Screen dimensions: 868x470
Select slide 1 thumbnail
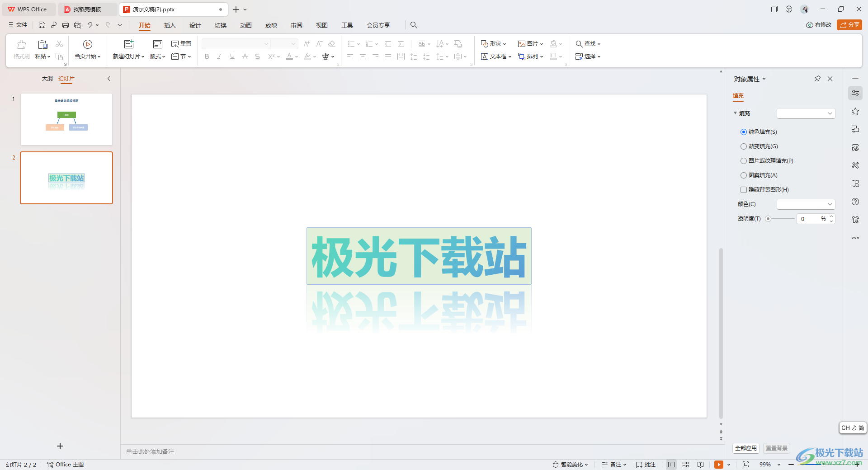66,119
